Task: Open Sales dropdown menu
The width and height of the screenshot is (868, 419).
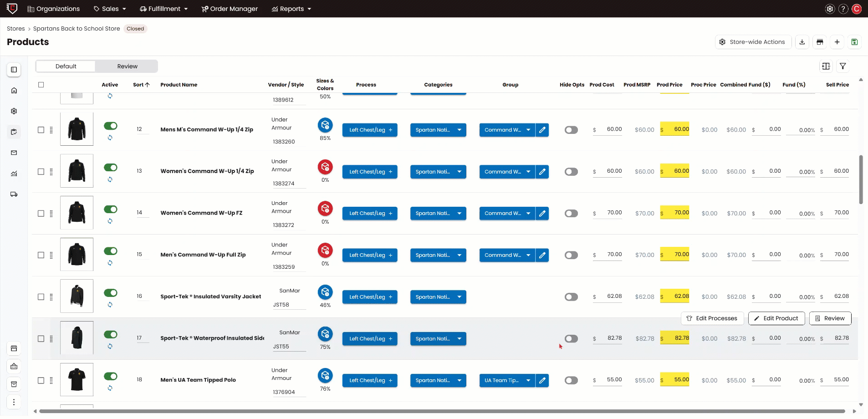Action: (x=110, y=9)
